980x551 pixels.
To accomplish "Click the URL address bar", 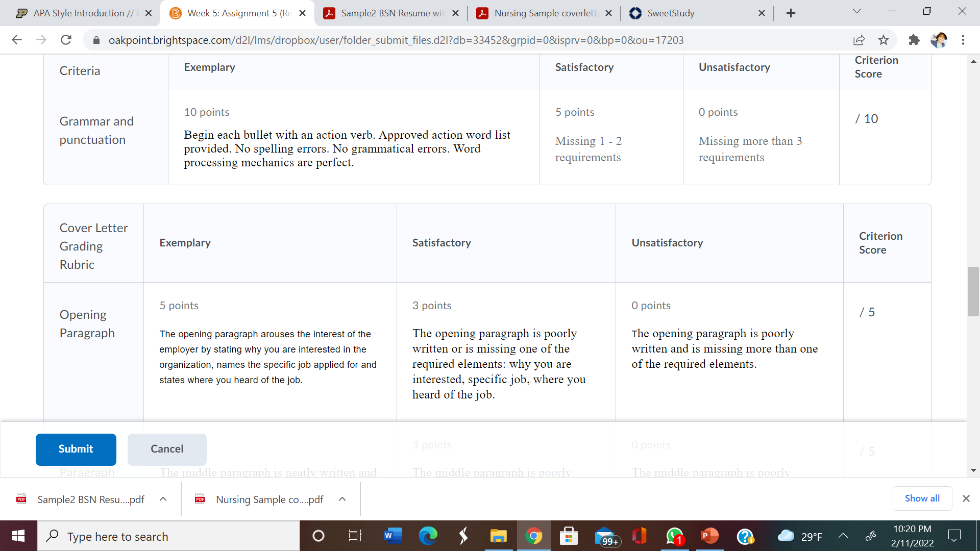I will pos(396,40).
